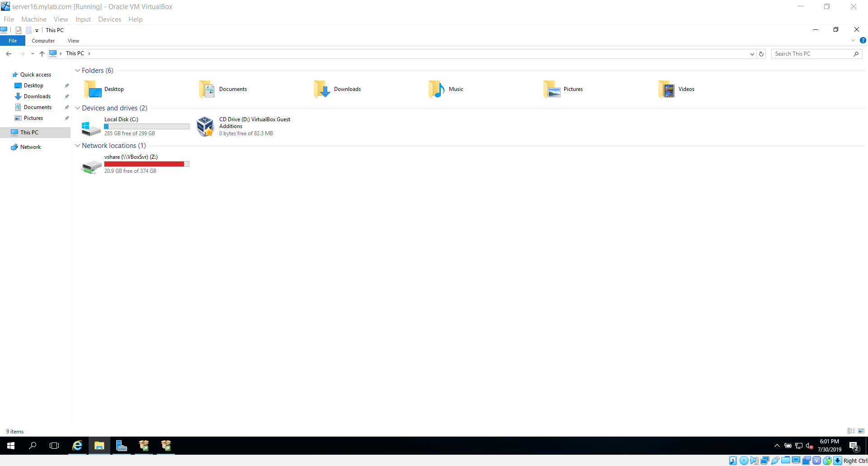868x466 pixels.
Task: Expand the address bar history dropdown
Action: coord(752,54)
